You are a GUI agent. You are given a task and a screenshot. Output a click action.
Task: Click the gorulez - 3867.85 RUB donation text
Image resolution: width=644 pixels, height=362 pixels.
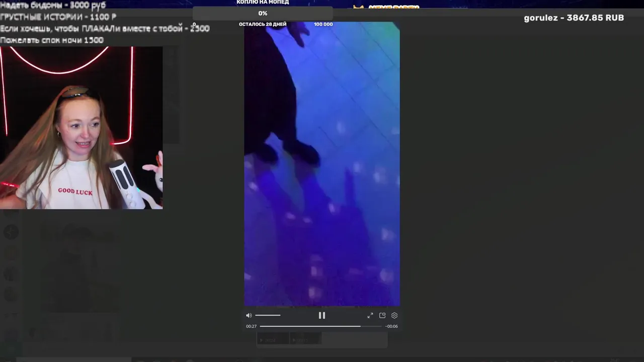574,18
